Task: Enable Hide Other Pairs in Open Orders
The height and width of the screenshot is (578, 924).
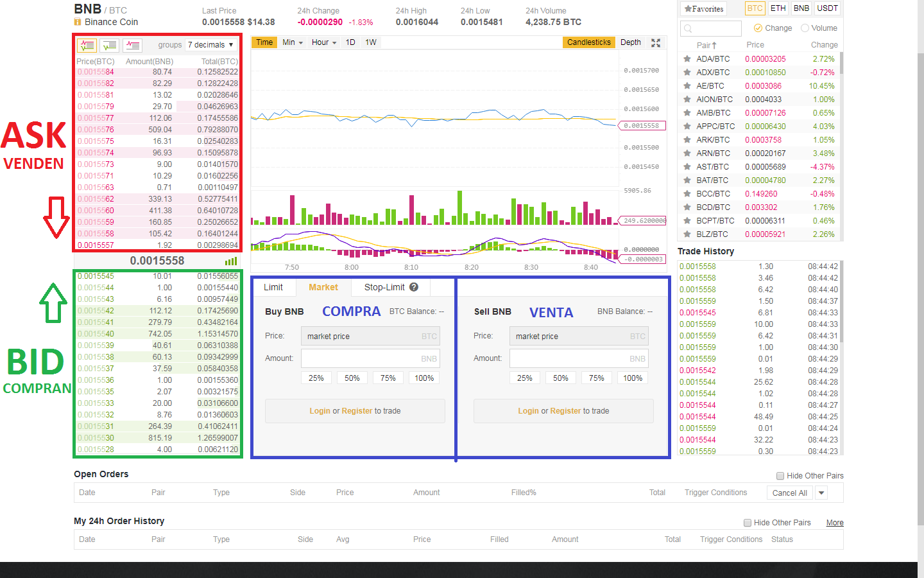Action: click(x=780, y=476)
